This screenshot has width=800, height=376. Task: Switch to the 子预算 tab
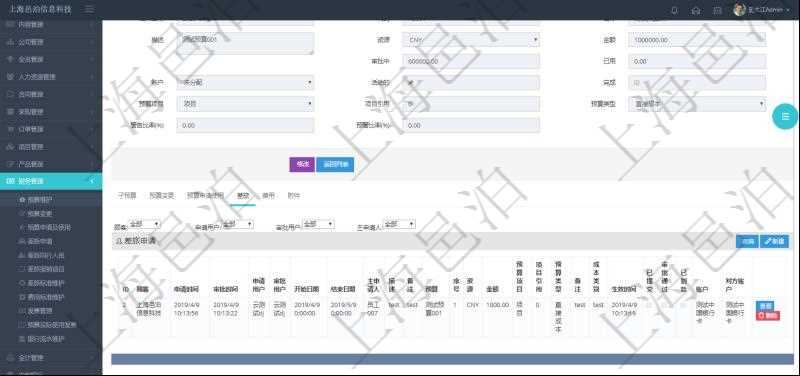pyautogui.click(x=127, y=195)
